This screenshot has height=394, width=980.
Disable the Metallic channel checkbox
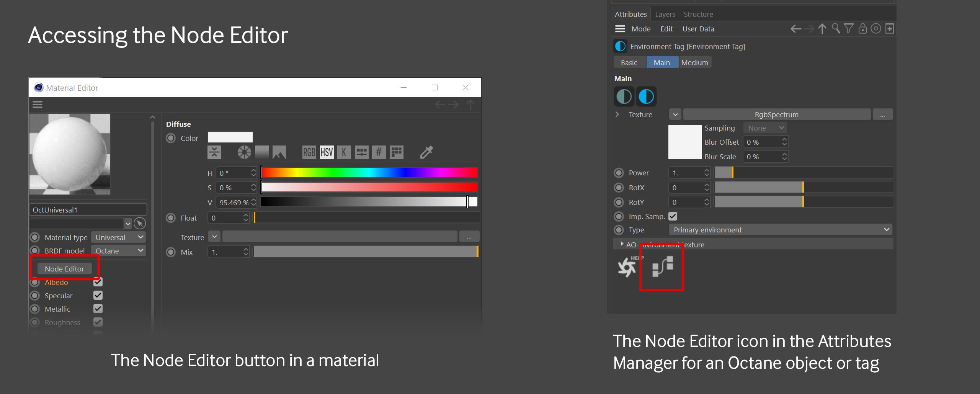click(x=98, y=309)
